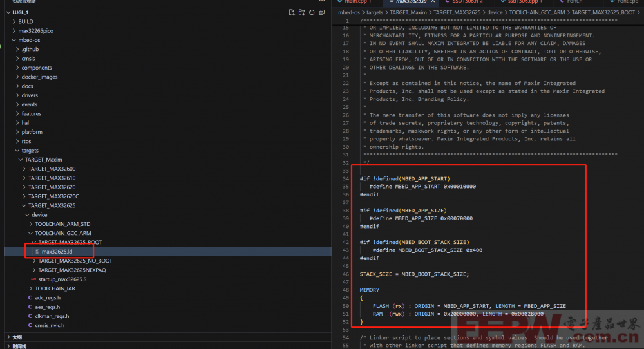Expand the events folder

[17, 104]
